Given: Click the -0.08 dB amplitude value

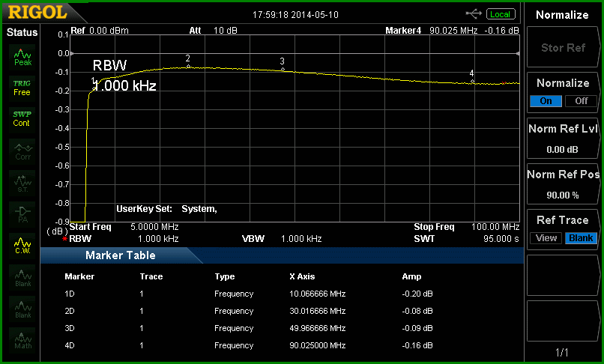Looking at the screenshot, I should [417, 312].
